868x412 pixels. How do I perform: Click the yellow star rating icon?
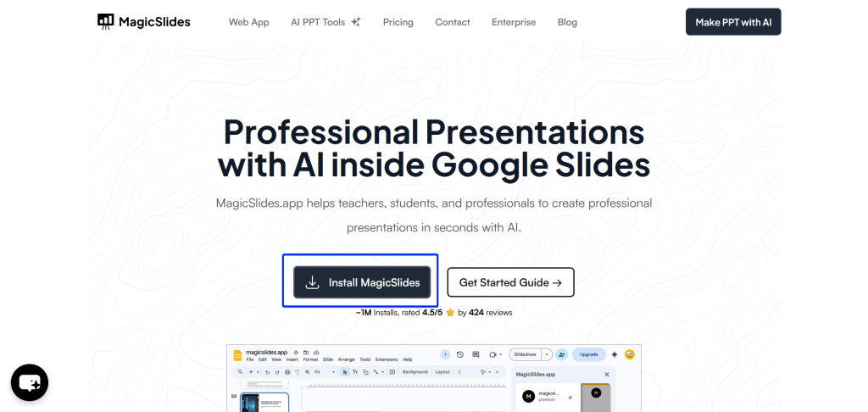point(451,313)
